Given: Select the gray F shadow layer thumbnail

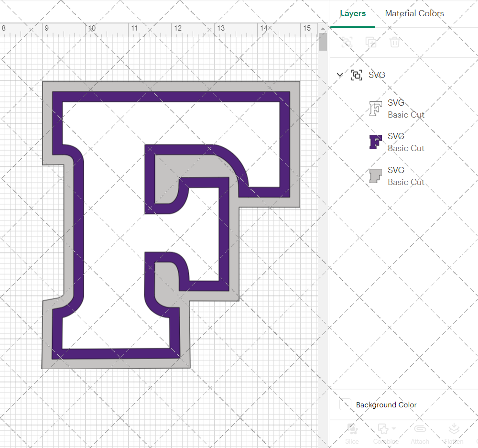Looking at the screenshot, I should [x=376, y=176].
